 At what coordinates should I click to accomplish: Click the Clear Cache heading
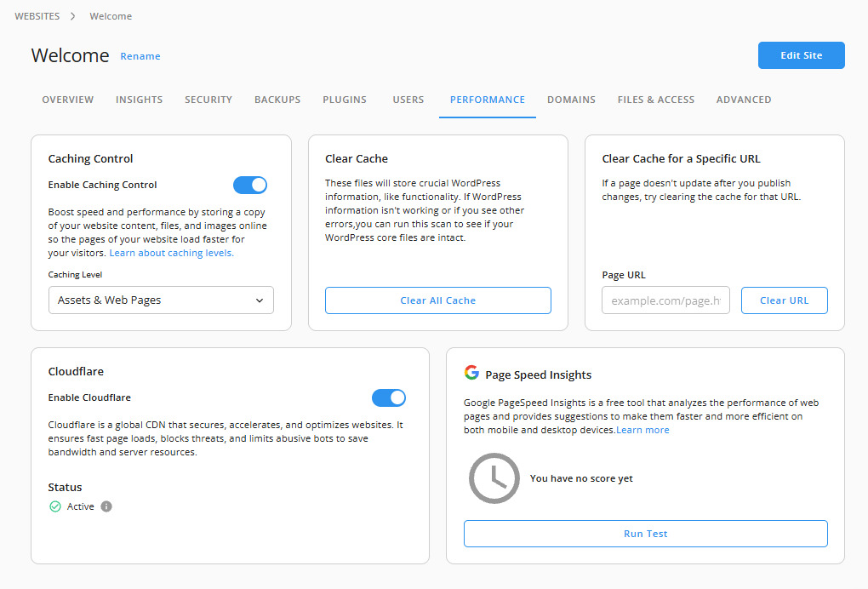pyautogui.click(x=357, y=159)
